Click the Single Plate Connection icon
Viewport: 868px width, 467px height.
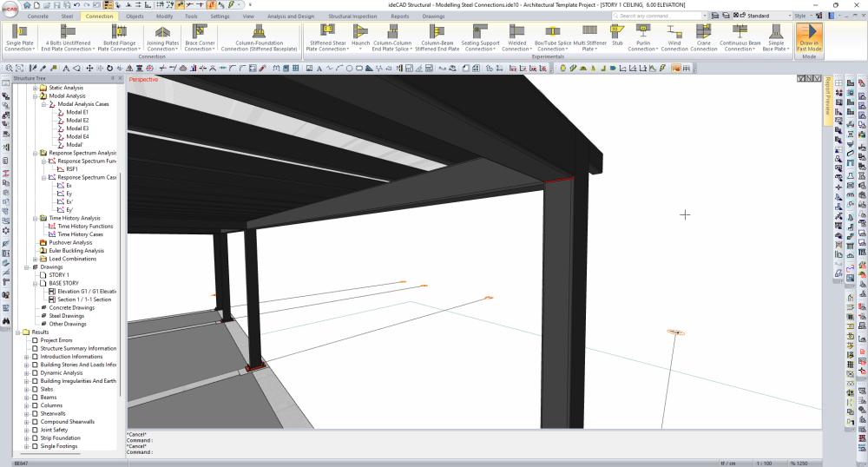pos(19,31)
